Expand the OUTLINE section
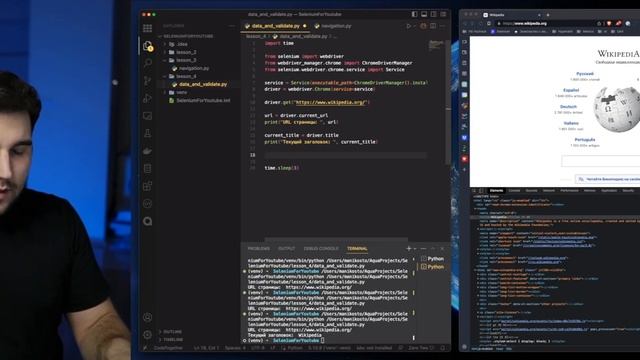Viewport: 640px width, 360px height. pyautogui.click(x=173, y=332)
